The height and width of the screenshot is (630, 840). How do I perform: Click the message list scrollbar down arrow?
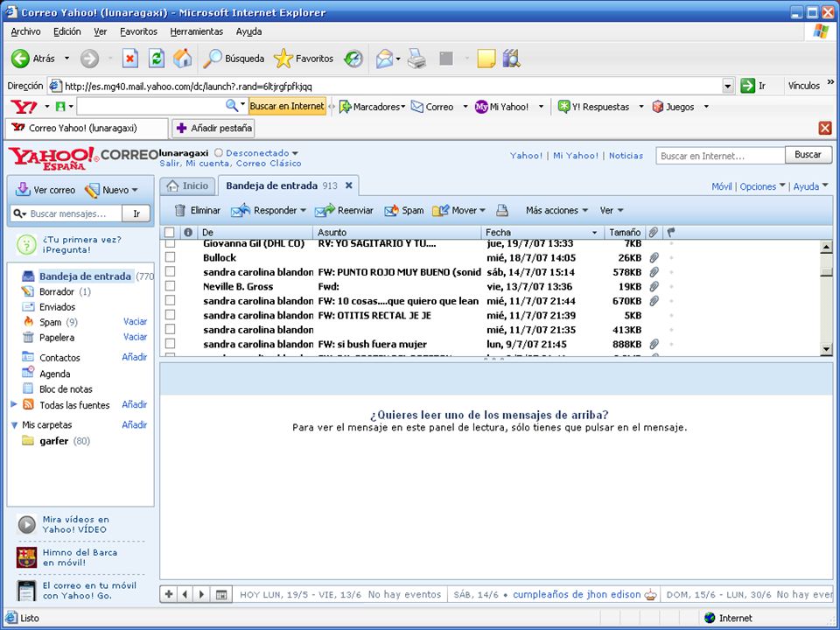tap(826, 349)
